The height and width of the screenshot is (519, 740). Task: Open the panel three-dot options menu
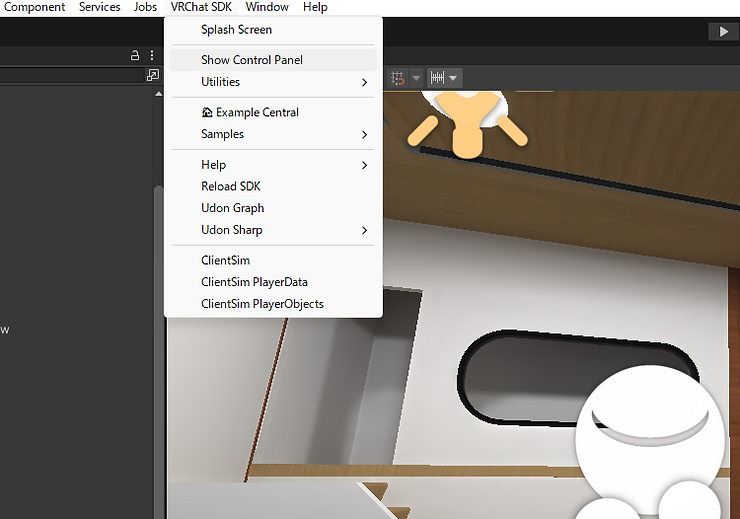[x=152, y=55]
